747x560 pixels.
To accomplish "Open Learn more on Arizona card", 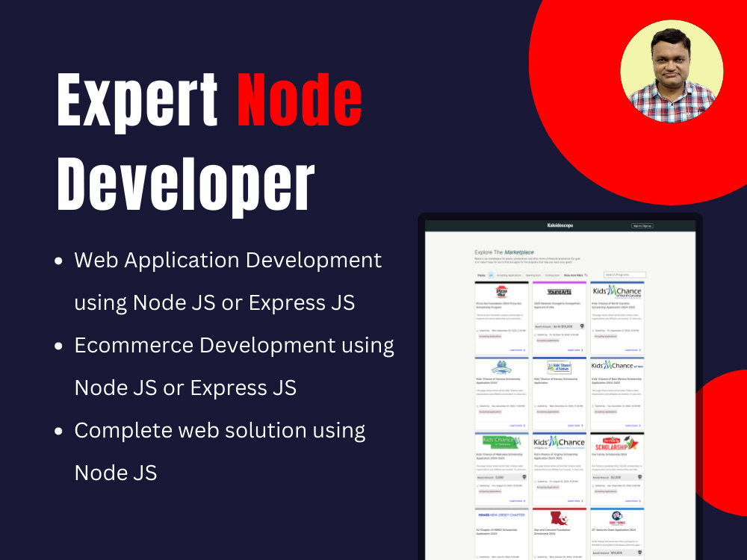I will (518, 426).
